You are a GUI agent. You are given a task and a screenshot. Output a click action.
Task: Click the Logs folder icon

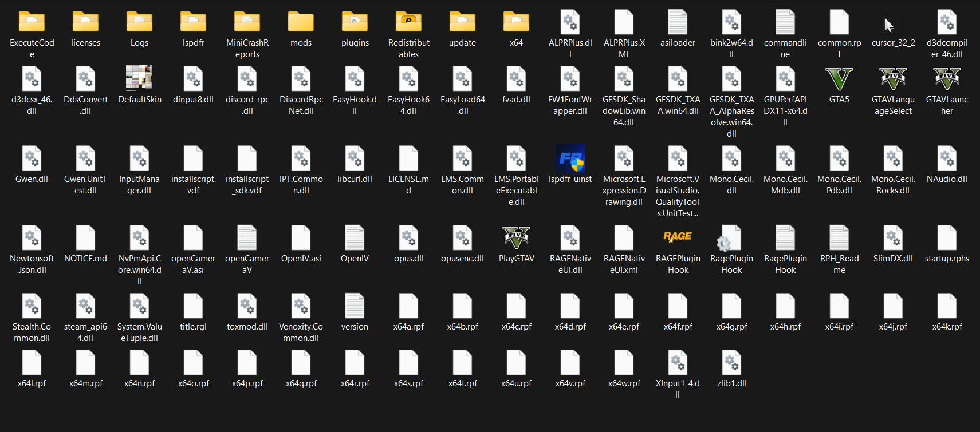click(140, 22)
